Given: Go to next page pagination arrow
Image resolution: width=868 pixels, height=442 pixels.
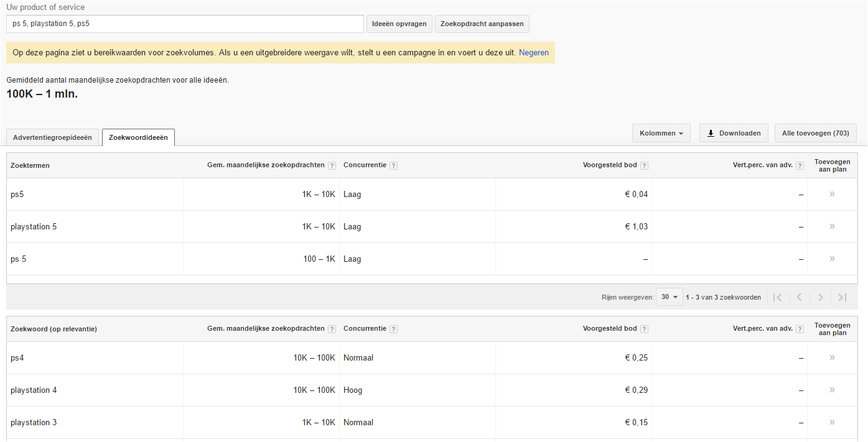Looking at the screenshot, I should coord(821,297).
